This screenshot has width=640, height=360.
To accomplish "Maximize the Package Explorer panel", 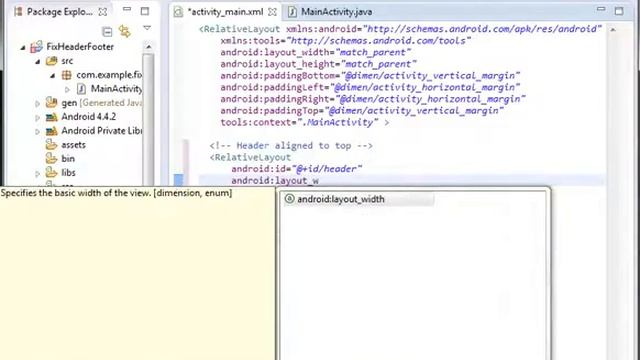I will 145,11.
